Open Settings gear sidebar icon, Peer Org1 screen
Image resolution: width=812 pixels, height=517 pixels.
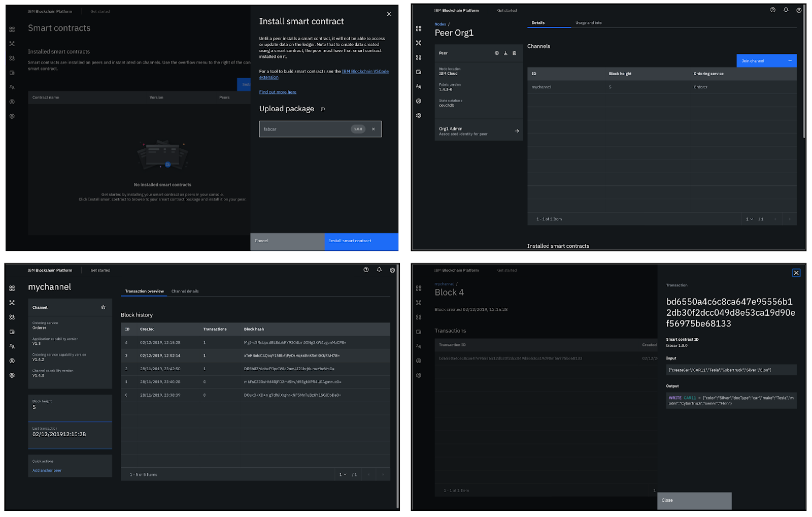(419, 115)
